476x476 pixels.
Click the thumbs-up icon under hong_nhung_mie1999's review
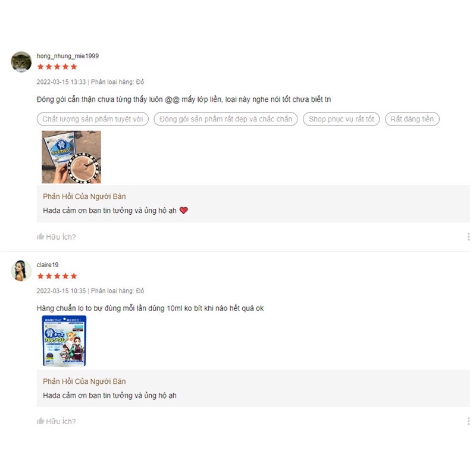click(40, 236)
